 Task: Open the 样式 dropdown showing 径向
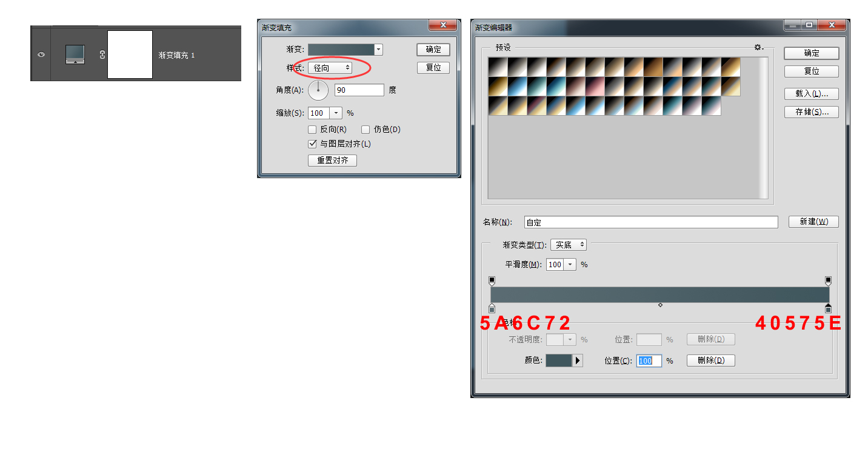point(330,68)
